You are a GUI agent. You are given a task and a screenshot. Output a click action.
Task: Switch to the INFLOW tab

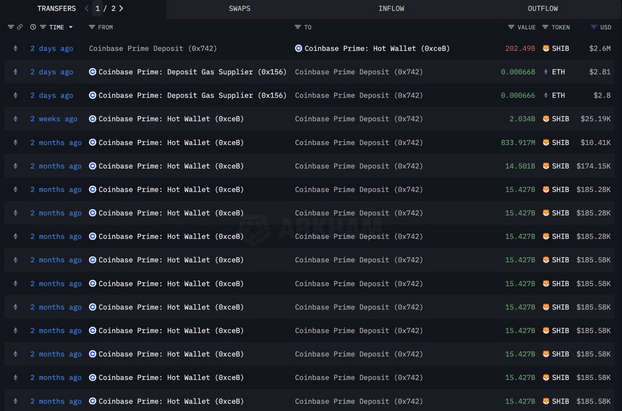coord(391,9)
